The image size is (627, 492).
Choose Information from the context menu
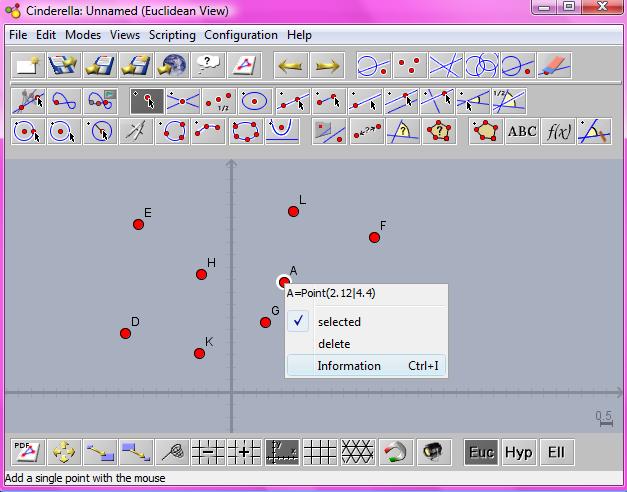(349, 366)
